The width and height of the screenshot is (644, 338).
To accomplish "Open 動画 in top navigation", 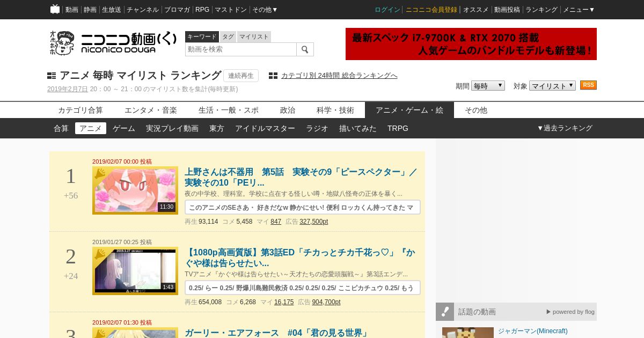I will click(72, 10).
